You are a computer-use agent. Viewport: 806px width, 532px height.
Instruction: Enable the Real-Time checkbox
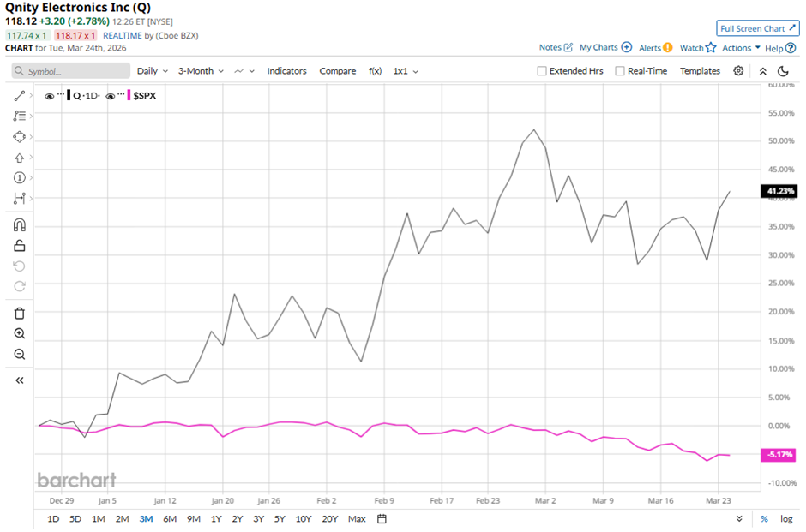[620, 71]
